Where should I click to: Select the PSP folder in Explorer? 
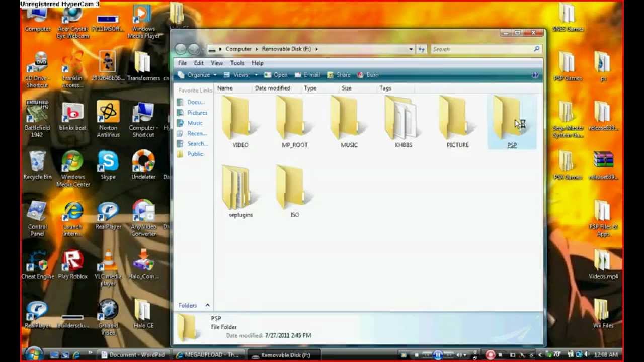click(x=512, y=123)
